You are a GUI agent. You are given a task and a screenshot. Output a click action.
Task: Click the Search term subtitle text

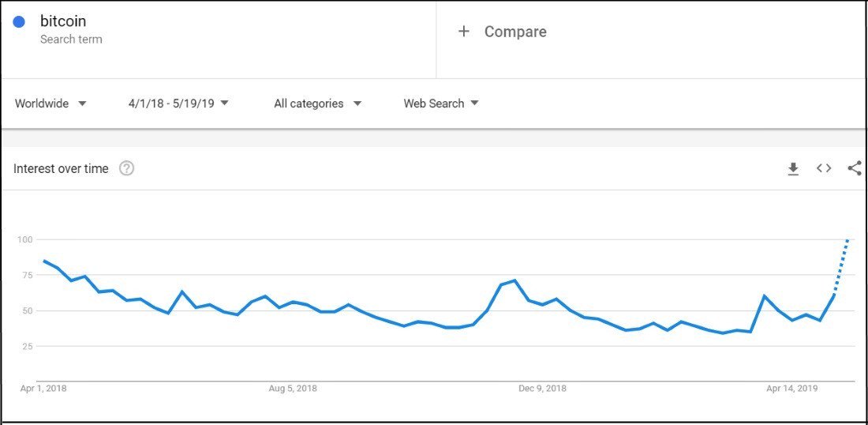coord(71,39)
